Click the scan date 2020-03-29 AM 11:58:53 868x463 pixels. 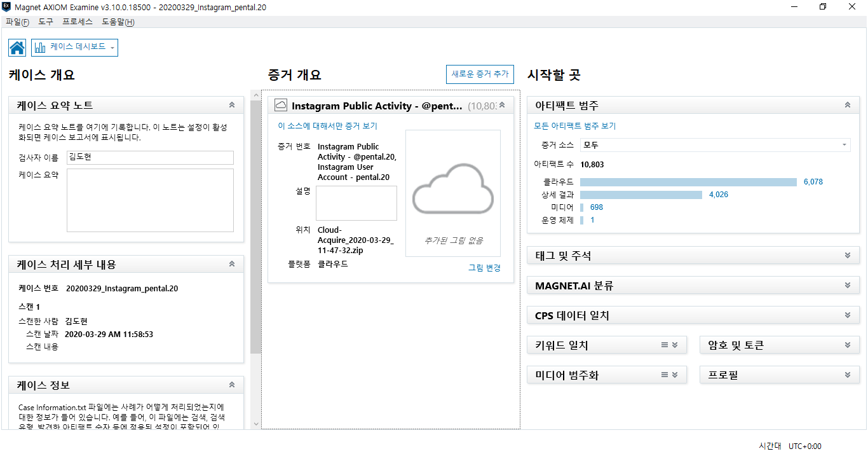[x=109, y=334]
